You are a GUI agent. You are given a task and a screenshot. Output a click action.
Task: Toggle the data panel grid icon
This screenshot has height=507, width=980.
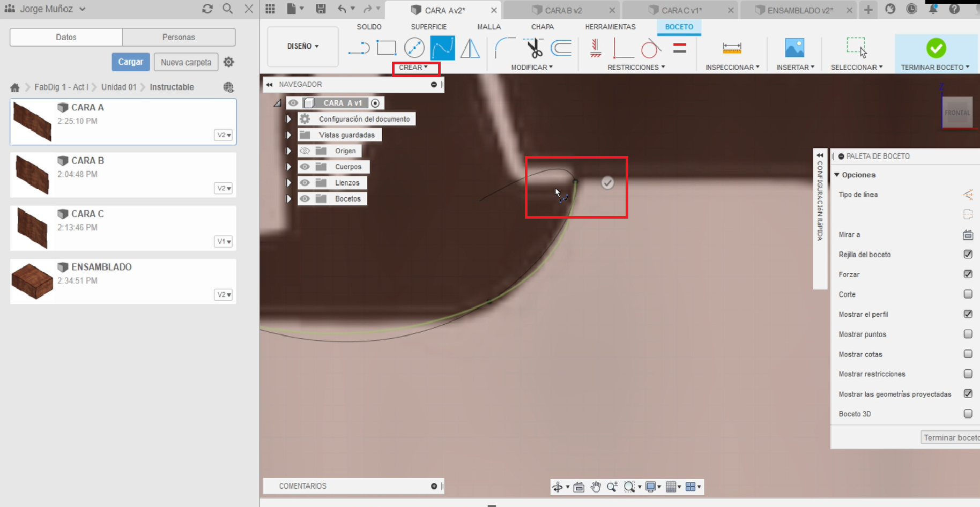[270, 9]
